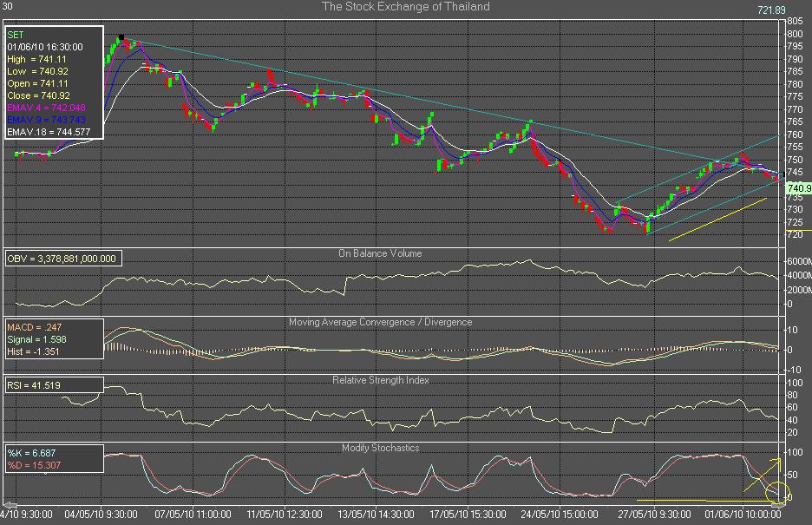Click the 'Modify Stochastics' panel title

[381, 448]
